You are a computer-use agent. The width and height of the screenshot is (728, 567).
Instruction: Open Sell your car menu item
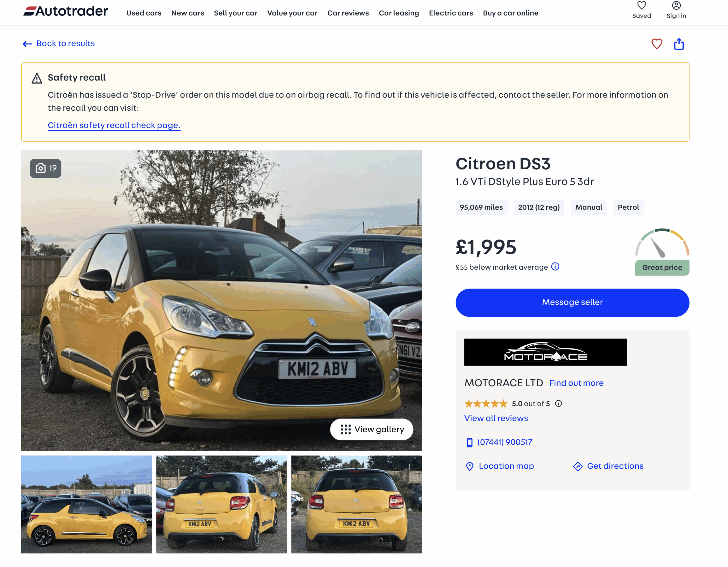(x=236, y=13)
